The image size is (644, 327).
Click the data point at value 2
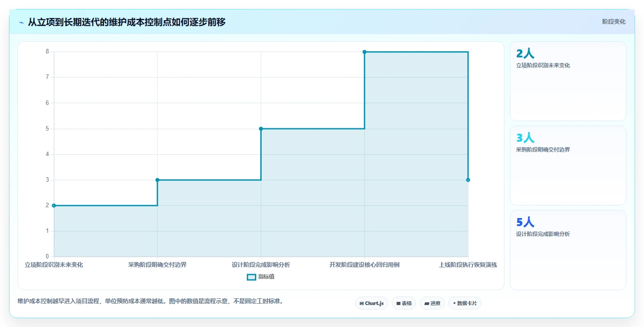pyautogui.click(x=54, y=205)
